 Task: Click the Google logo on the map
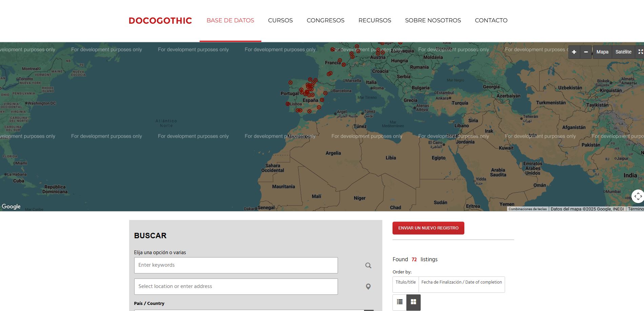click(x=11, y=206)
